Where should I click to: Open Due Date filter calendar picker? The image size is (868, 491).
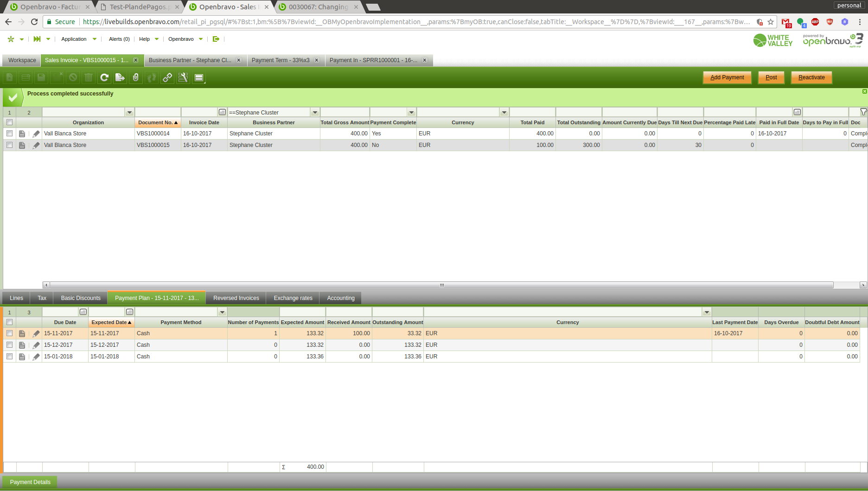pyautogui.click(x=83, y=312)
